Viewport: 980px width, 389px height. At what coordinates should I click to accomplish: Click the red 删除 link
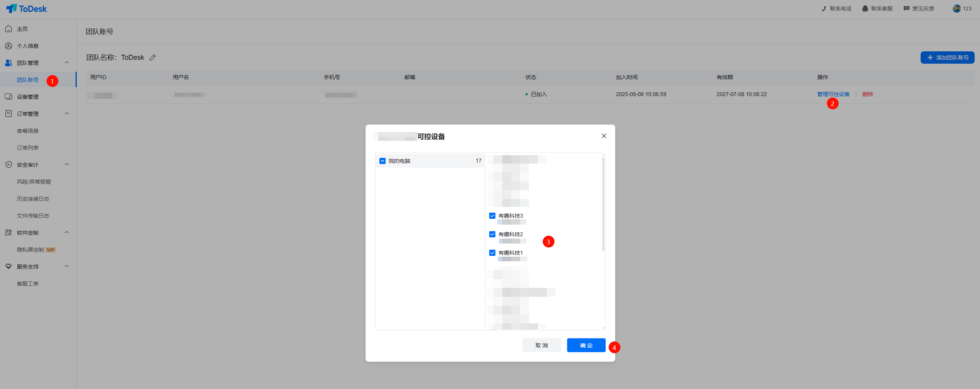[x=867, y=94]
